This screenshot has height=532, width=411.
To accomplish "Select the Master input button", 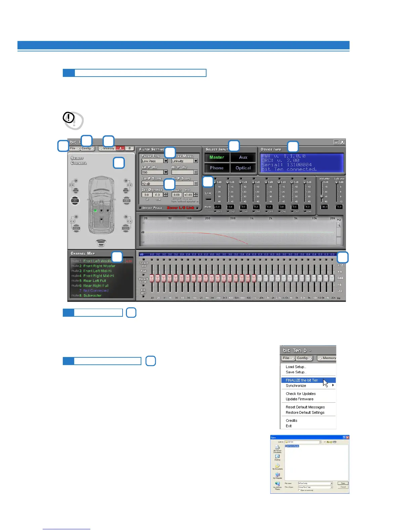I will 217,157.
